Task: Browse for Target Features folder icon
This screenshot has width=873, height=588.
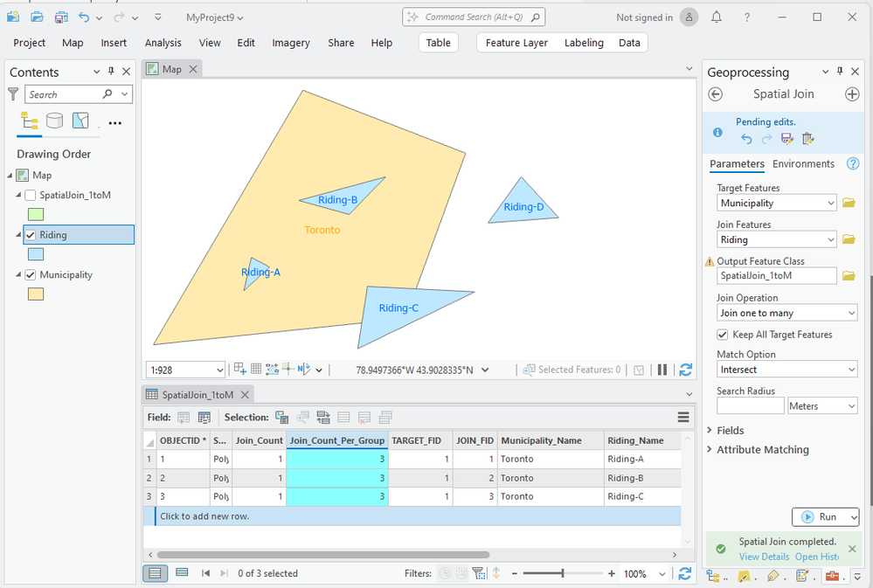Action: 849,203
